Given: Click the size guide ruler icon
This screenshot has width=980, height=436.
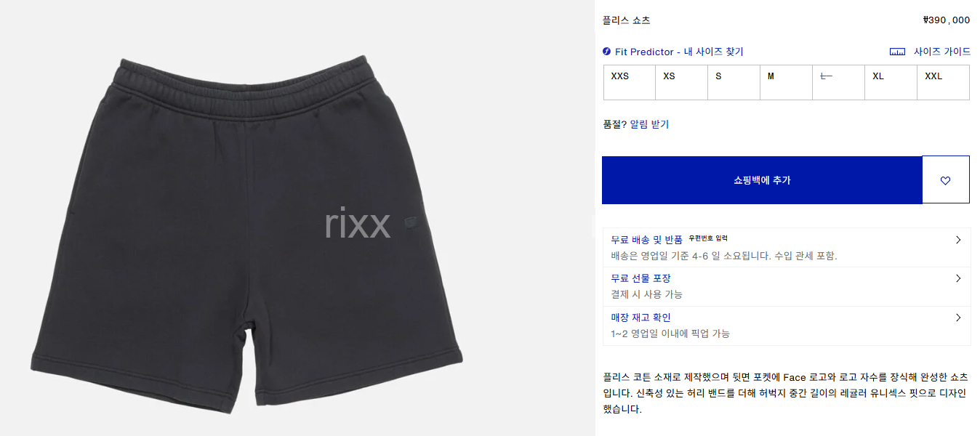Looking at the screenshot, I should pos(898,52).
